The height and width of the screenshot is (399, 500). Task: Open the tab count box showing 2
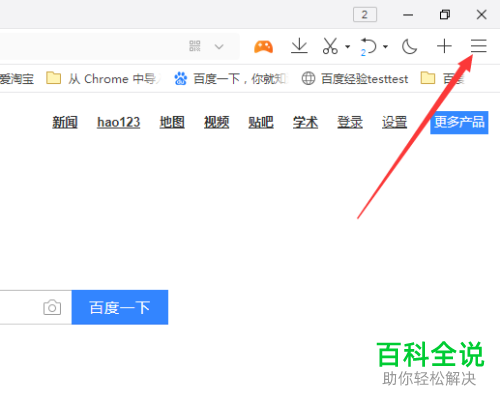click(x=365, y=15)
